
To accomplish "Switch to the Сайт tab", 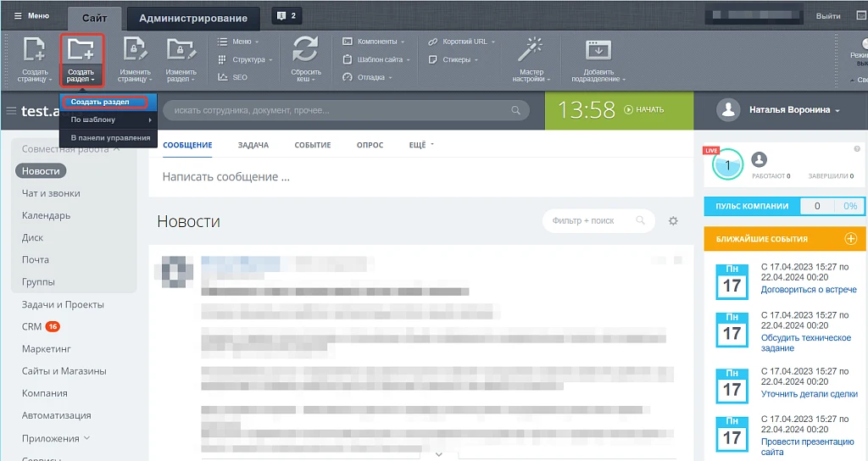I will tap(95, 19).
